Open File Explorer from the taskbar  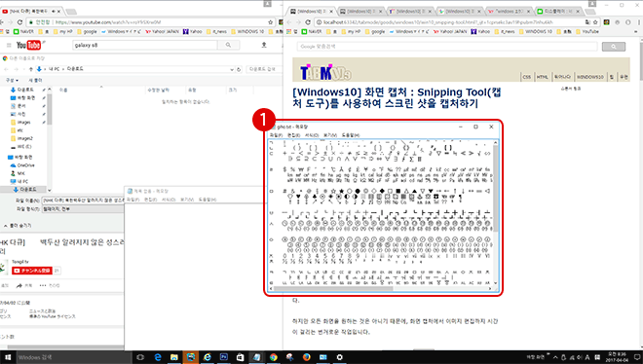(x=173, y=357)
